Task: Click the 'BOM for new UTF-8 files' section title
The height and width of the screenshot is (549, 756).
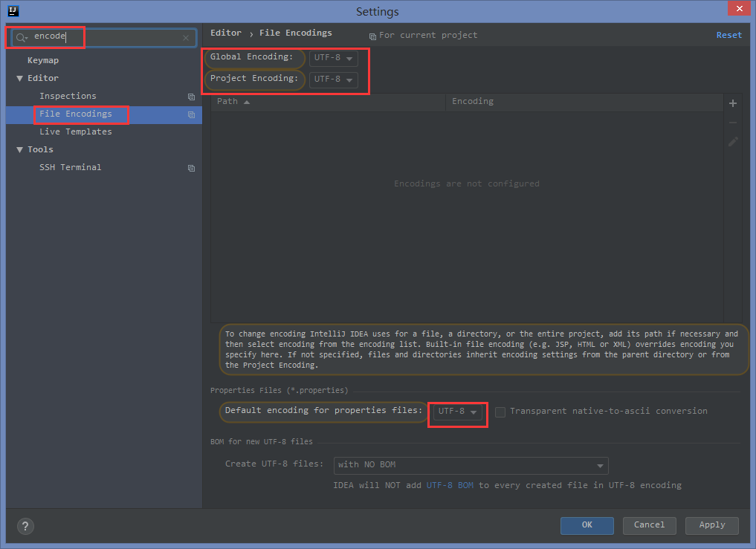Action: coord(262,441)
